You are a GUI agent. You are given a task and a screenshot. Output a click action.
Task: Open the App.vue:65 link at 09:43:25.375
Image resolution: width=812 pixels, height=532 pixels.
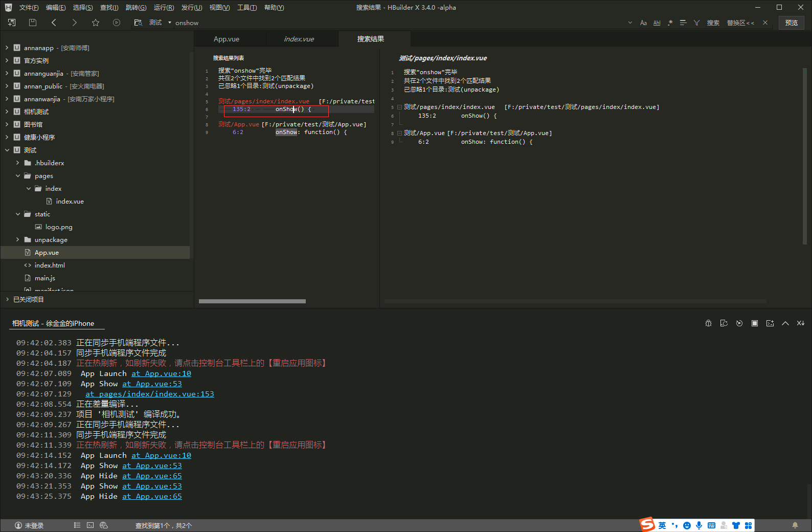coord(152,497)
